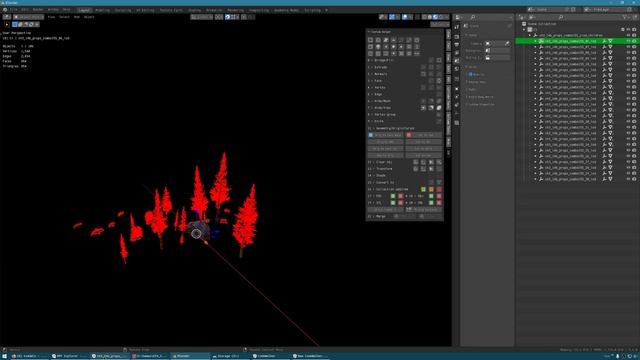This screenshot has height=360, width=640.
Task: Open the Scene properties tab
Action: (457, 60)
